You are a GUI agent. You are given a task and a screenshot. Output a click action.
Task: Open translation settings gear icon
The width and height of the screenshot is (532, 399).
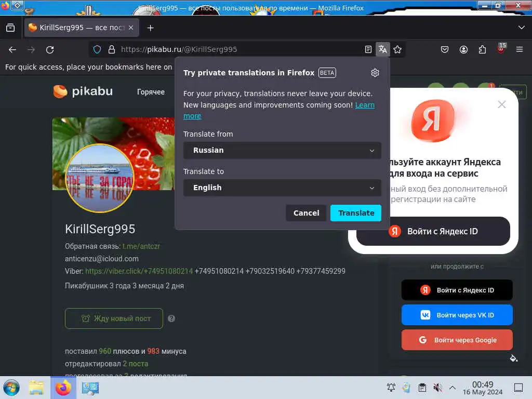click(x=375, y=73)
